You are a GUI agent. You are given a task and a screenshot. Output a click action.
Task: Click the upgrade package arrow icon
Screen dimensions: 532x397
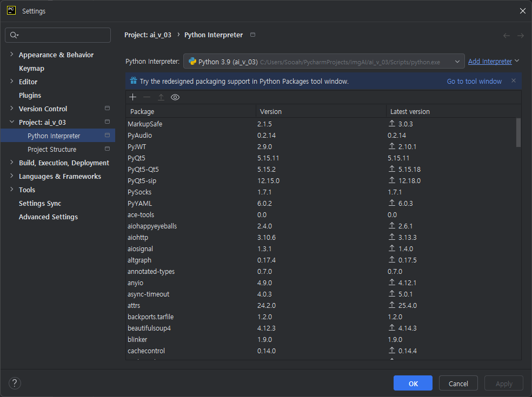point(161,97)
